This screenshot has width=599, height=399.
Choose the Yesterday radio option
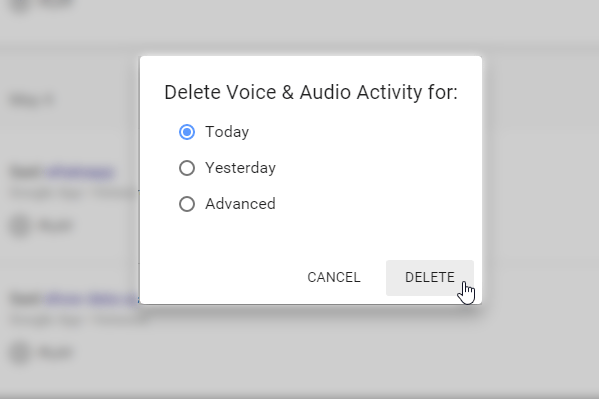click(187, 168)
